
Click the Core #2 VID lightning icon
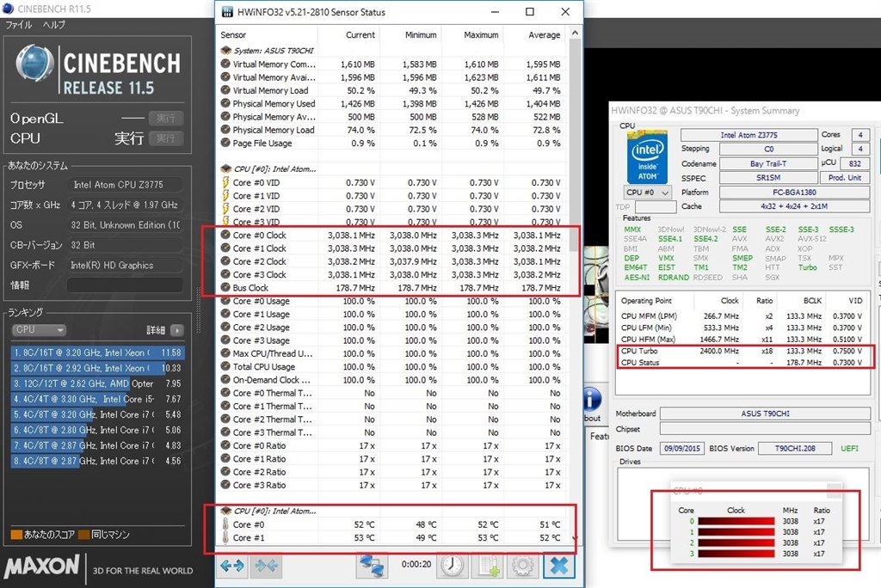[x=225, y=208]
